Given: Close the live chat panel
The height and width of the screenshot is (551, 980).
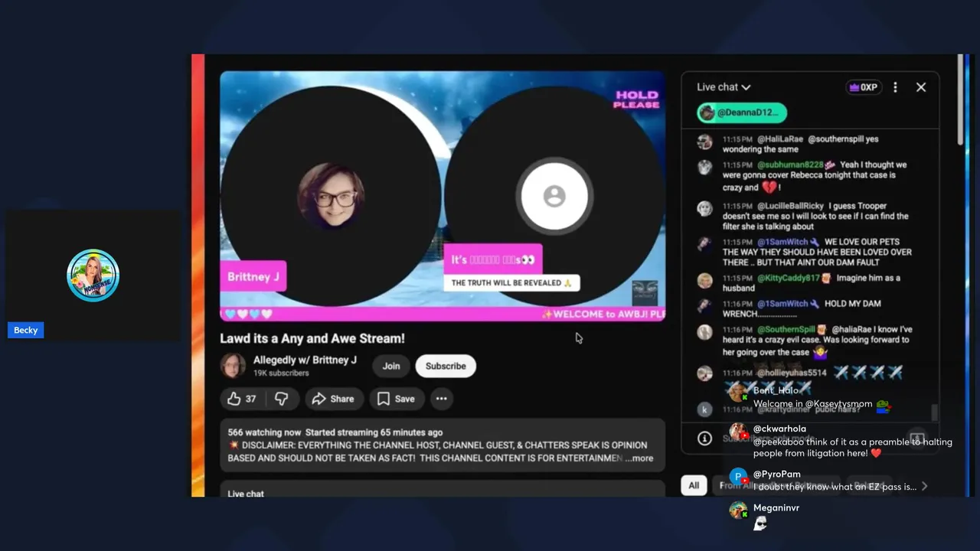Looking at the screenshot, I should click(x=921, y=87).
